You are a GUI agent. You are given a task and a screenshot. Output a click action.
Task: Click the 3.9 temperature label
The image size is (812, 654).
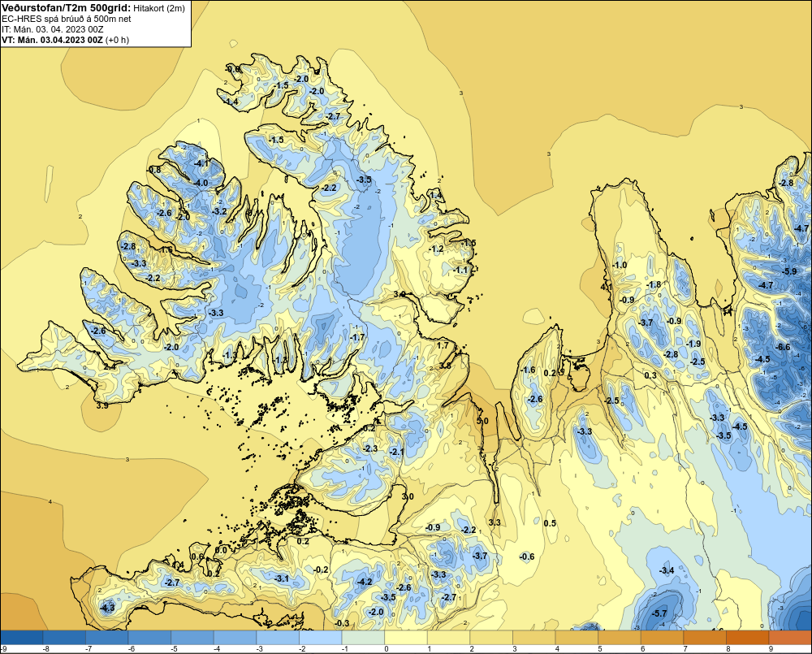coord(102,405)
